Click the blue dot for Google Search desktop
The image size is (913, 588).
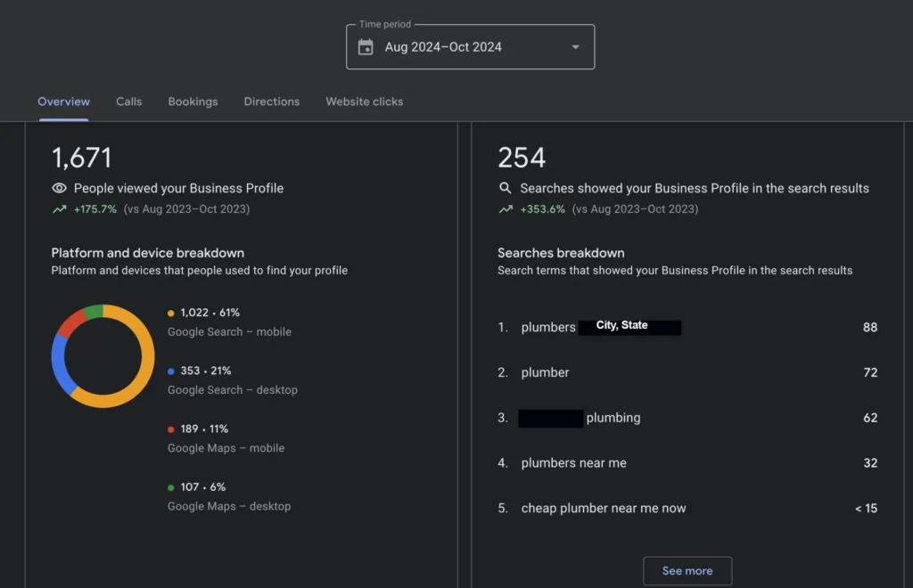point(170,371)
